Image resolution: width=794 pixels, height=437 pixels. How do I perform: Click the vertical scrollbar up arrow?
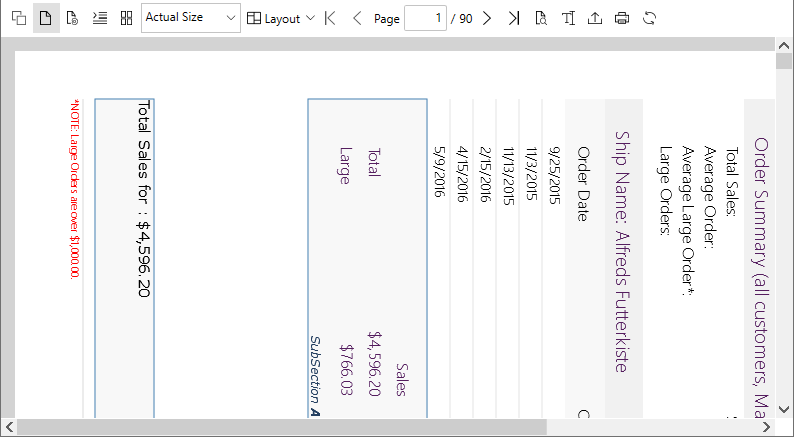tap(785, 47)
